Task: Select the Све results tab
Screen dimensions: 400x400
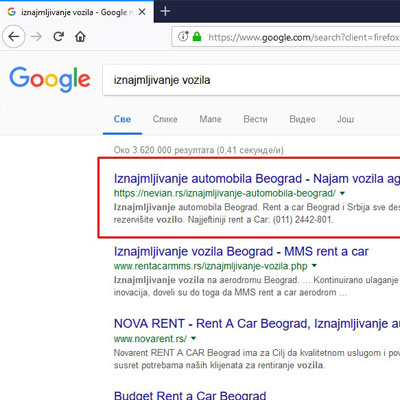Action: tap(122, 119)
